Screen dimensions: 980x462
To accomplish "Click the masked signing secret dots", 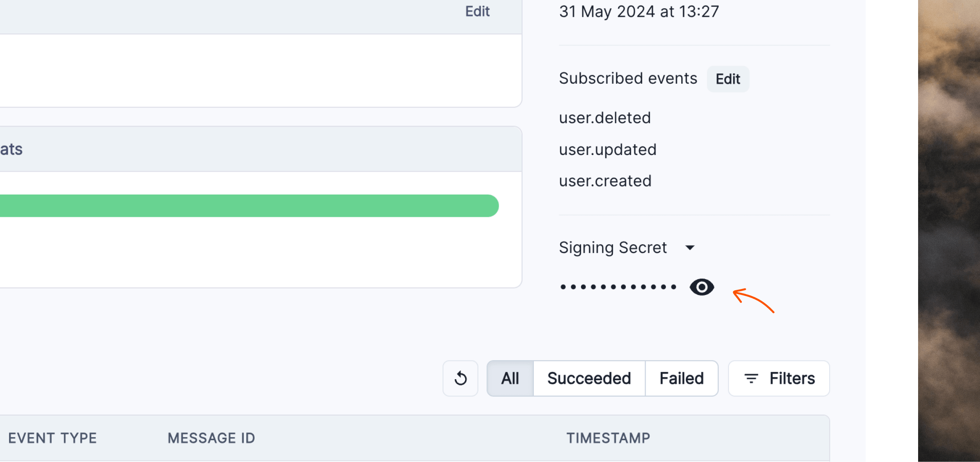I will click(618, 287).
